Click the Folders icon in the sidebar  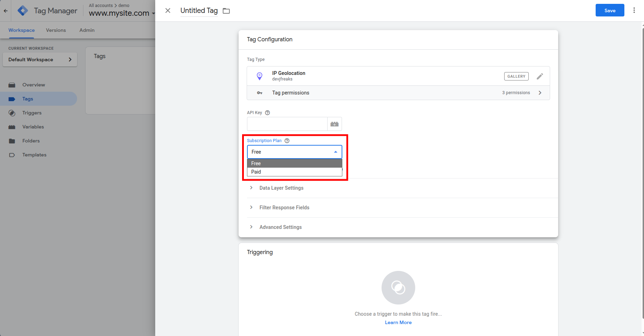[12, 141]
